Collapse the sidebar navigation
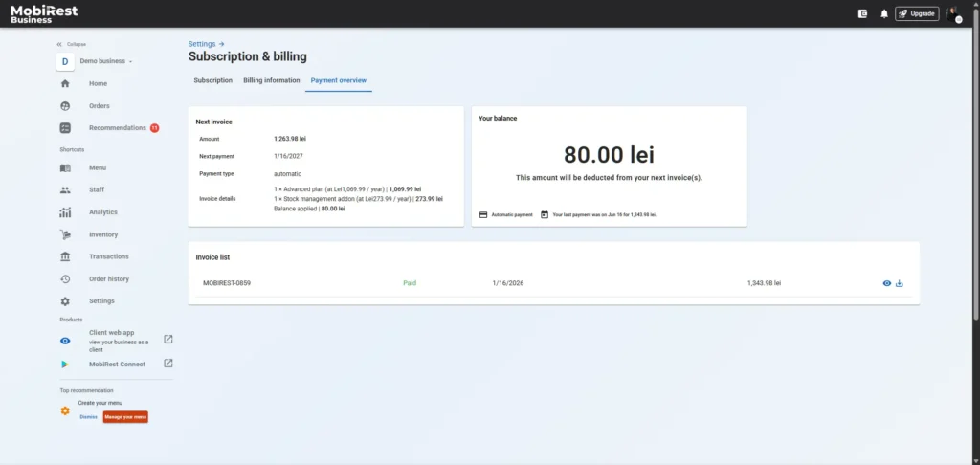This screenshot has width=980, height=465. tap(73, 44)
